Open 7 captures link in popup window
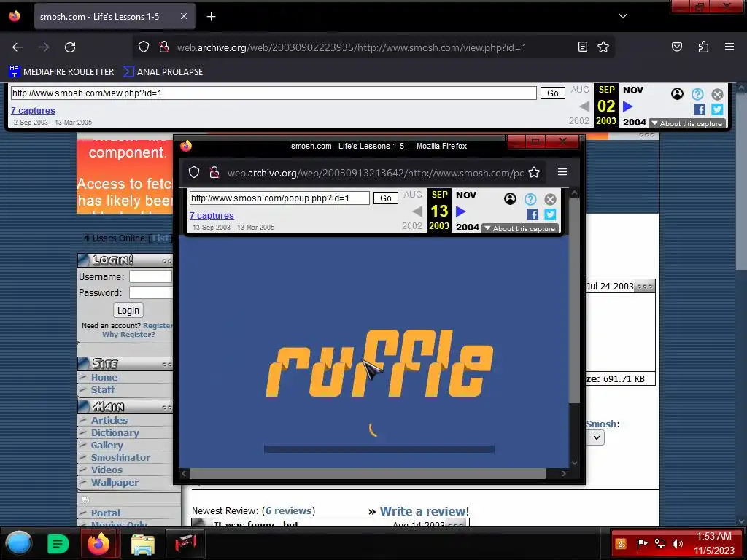This screenshot has height=560, width=747. click(x=212, y=216)
